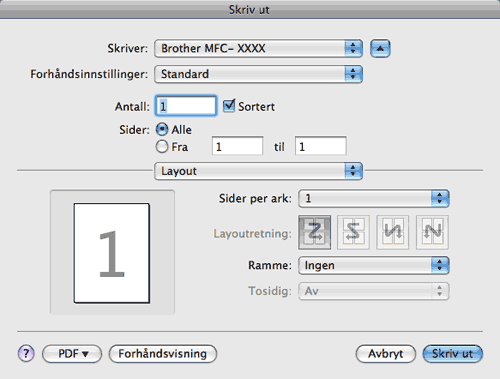This screenshot has height=379, width=500.
Task: Expand the Sider per ark dropdown
Action: pyautogui.click(x=374, y=199)
